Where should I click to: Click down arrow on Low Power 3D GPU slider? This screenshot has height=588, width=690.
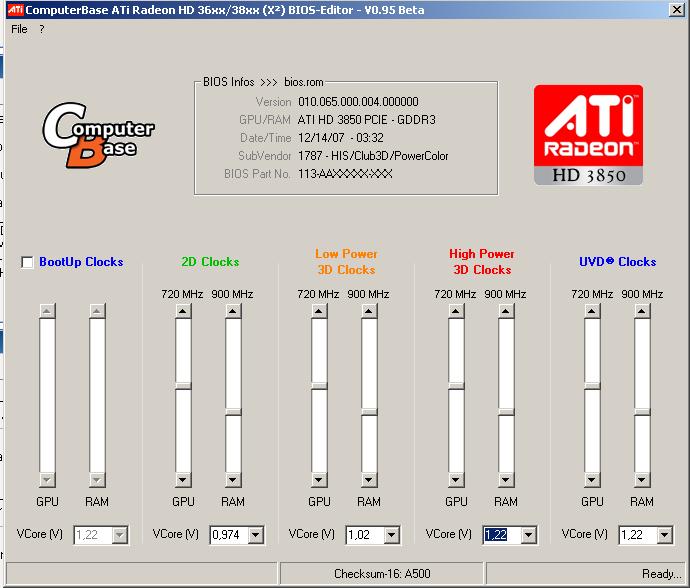point(319,479)
